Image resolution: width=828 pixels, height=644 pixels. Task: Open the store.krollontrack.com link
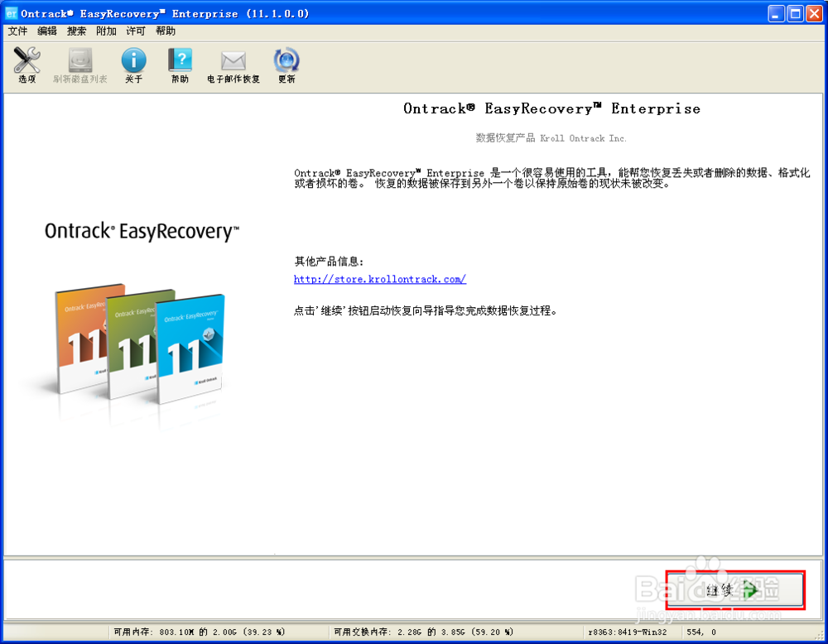[x=380, y=279]
